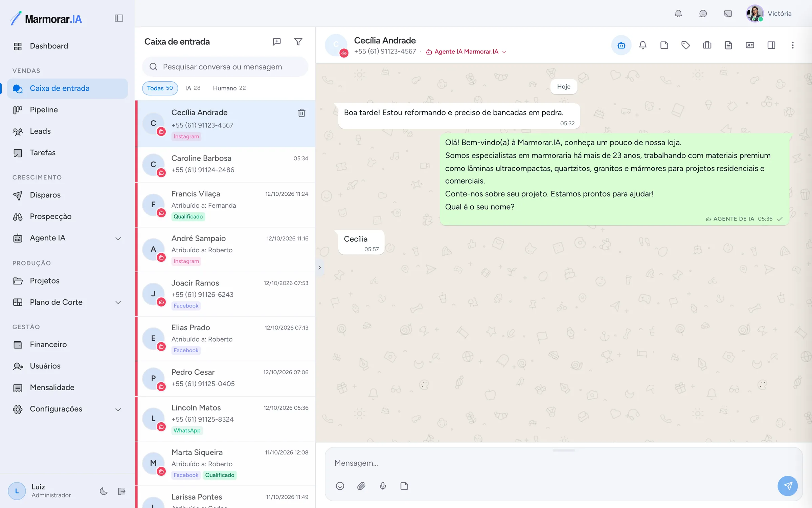Expand the Configurações menu

click(x=67, y=409)
